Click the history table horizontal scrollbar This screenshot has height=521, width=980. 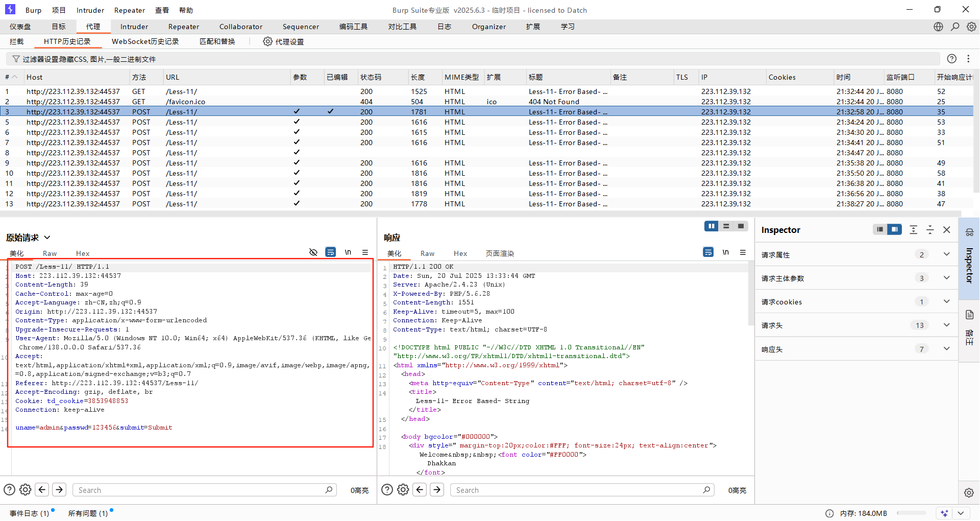[480, 214]
